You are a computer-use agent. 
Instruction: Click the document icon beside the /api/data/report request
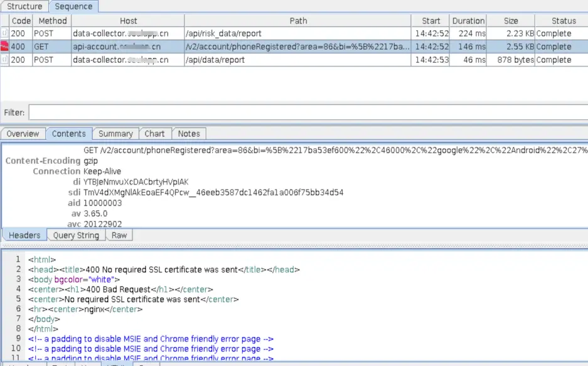[x=4, y=60]
